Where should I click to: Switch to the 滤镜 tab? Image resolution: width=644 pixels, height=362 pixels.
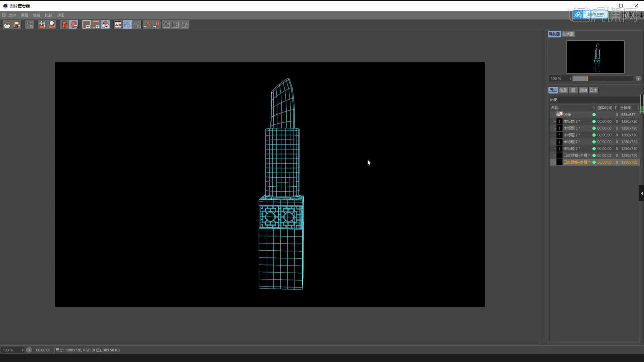(x=583, y=90)
